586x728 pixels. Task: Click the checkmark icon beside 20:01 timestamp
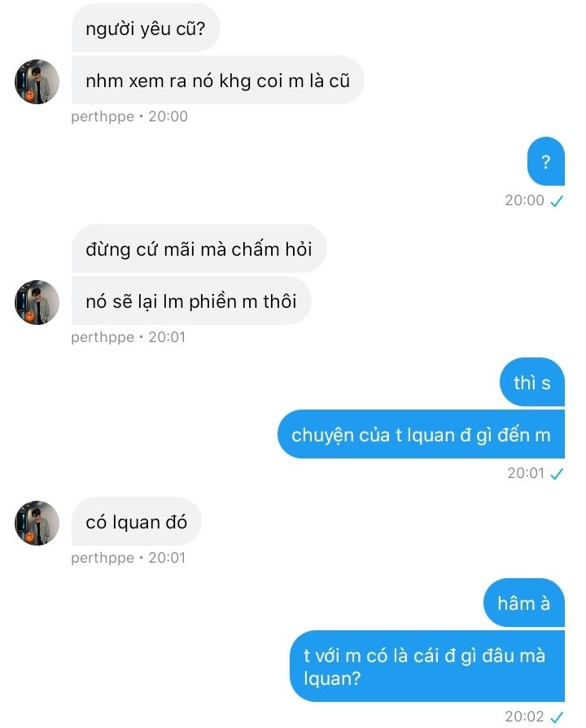(x=557, y=474)
